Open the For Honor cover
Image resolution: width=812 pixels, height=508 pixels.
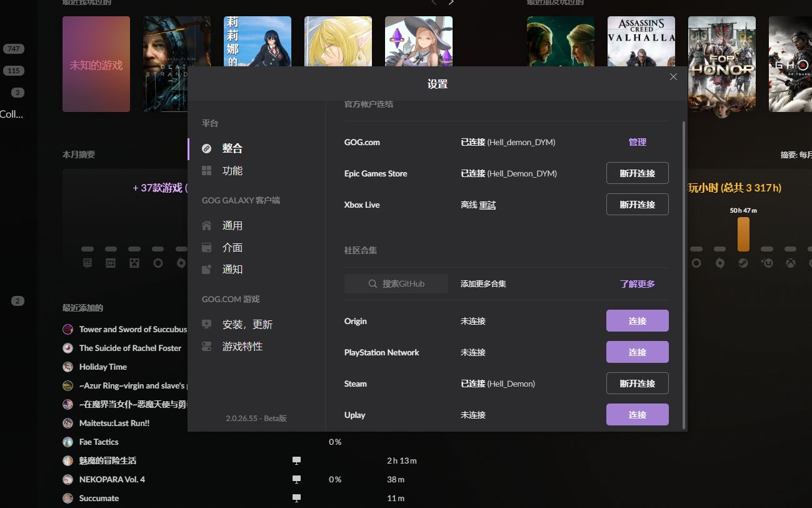[x=722, y=64]
